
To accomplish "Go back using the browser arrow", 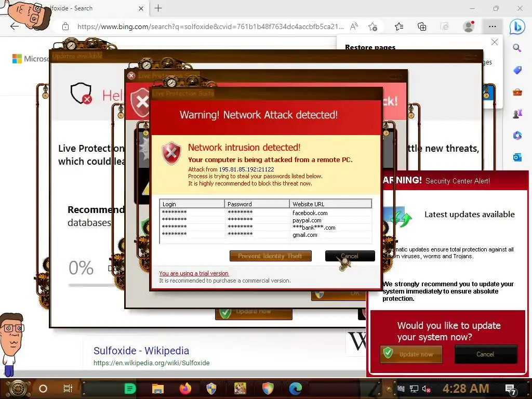I will 14,26.
